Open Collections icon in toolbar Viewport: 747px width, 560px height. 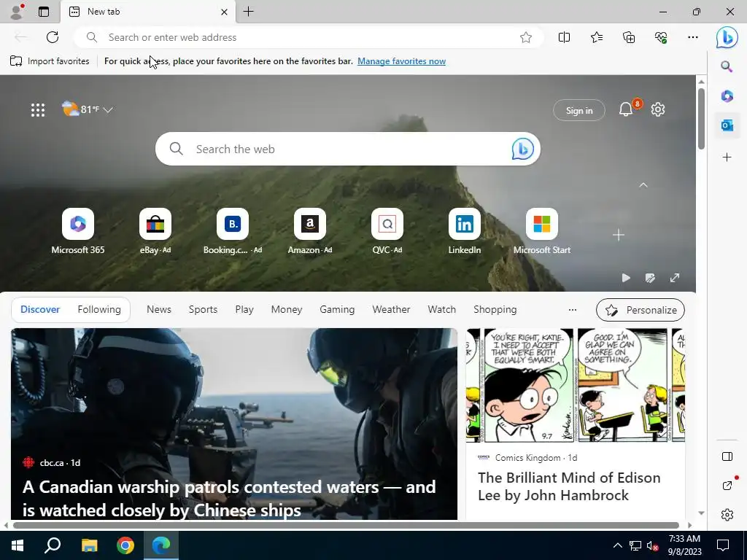coord(629,37)
